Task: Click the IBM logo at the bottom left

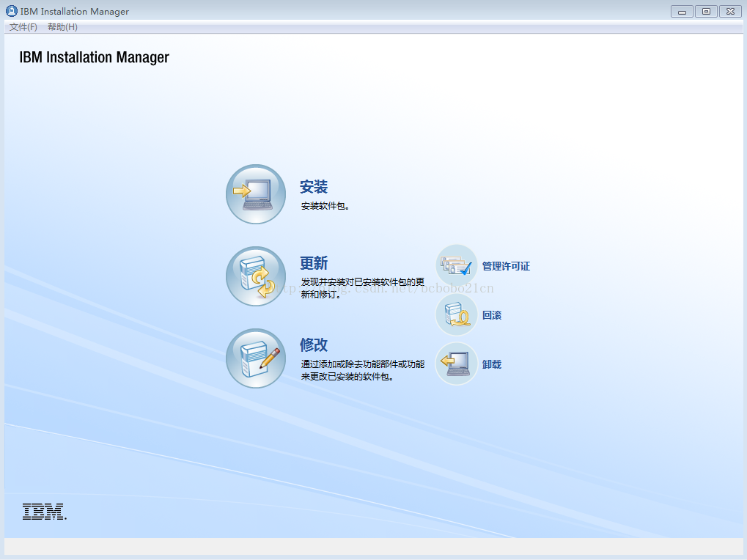Action: [x=44, y=512]
